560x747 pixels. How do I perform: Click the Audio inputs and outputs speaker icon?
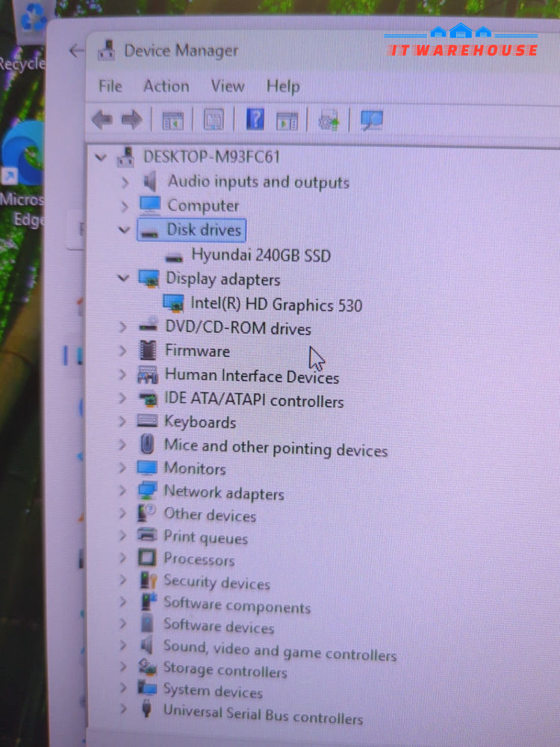(x=150, y=182)
